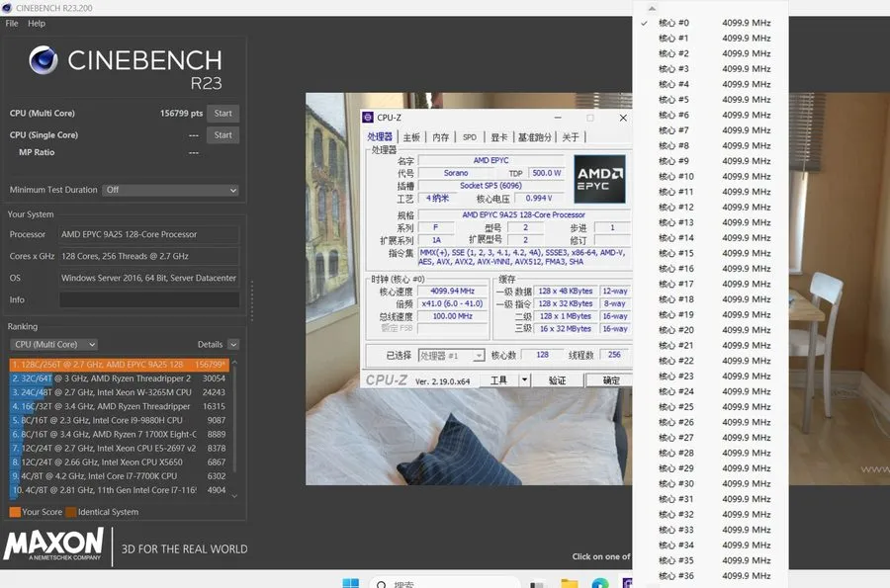Click the ranking list scroll down arrow
Image resolution: width=890 pixels, height=588 pixels.
(234, 495)
